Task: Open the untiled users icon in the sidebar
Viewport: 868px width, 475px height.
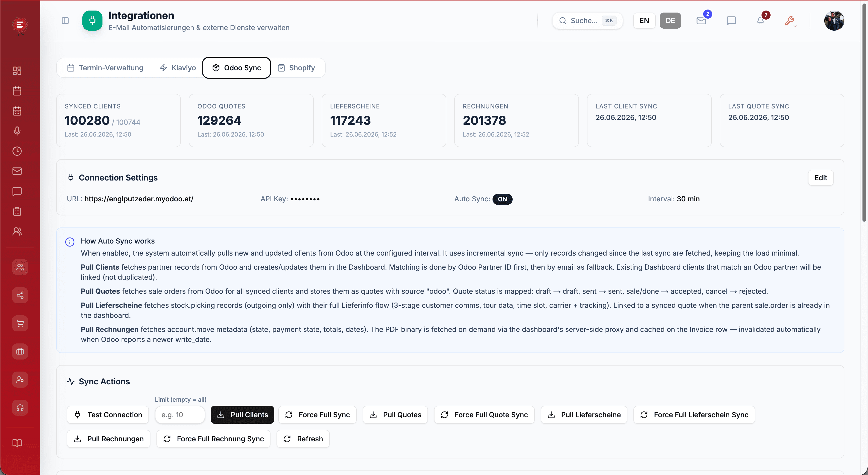Action: tap(17, 231)
